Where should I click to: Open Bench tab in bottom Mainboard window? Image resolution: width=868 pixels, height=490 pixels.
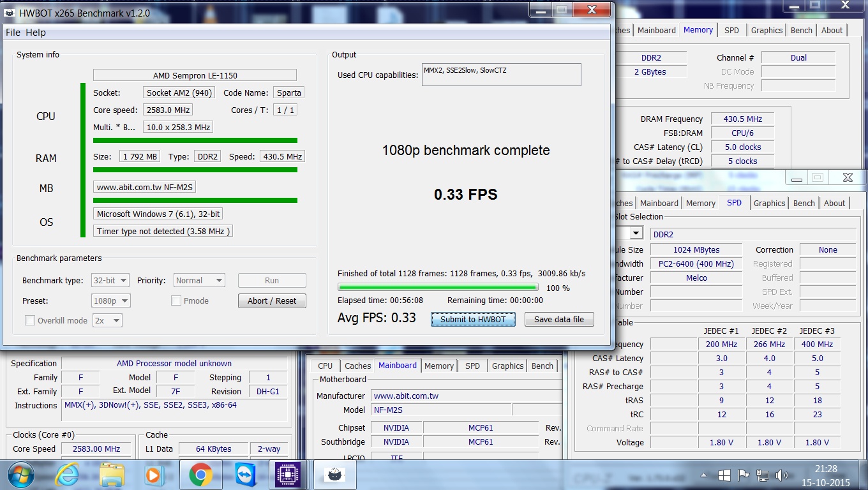click(x=542, y=366)
